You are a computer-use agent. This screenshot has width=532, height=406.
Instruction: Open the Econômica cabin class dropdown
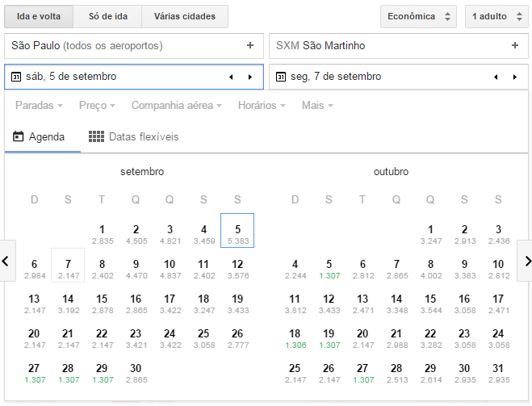(x=419, y=16)
